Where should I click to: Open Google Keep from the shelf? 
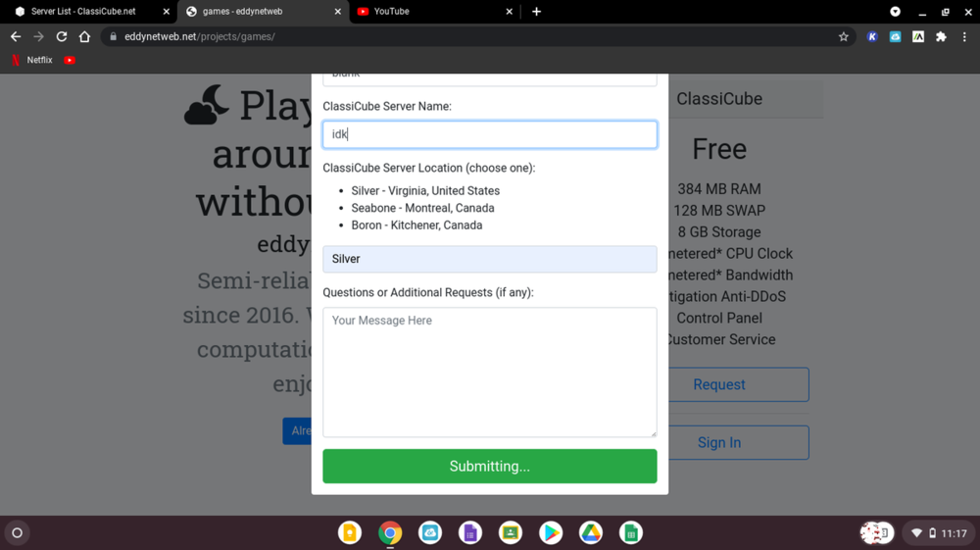[350, 533]
